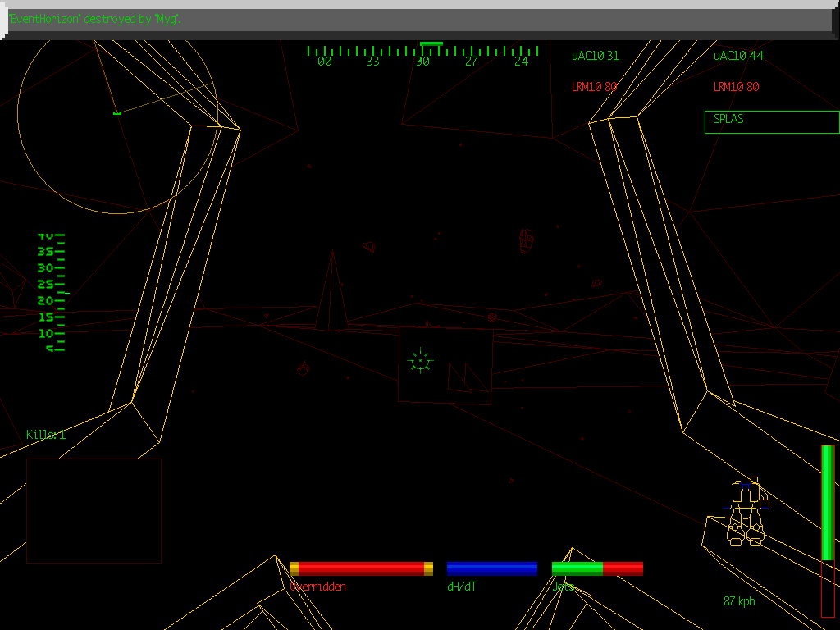
Task: Select the SPLAS weapon group indicator
Action: pyautogui.click(x=727, y=121)
